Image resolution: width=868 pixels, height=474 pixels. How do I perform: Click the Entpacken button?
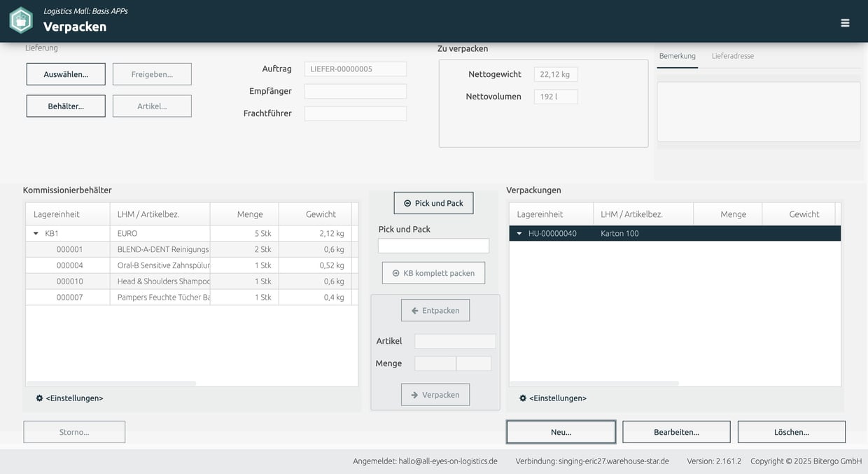coord(435,310)
